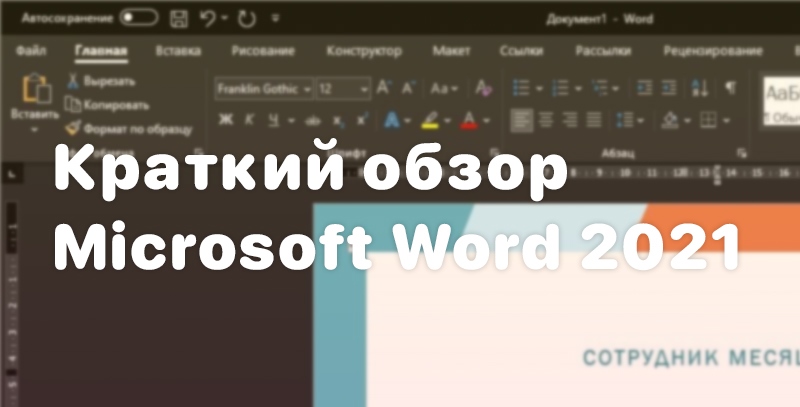This screenshot has height=407, width=800.
Task: Open the font color dropdown arrow
Action: click(486, 121)
